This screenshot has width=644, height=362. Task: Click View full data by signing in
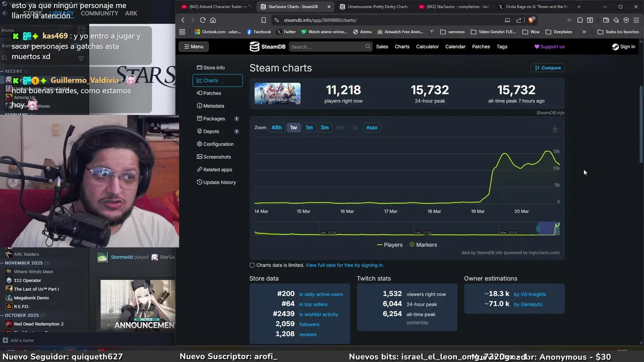(345, 265)
